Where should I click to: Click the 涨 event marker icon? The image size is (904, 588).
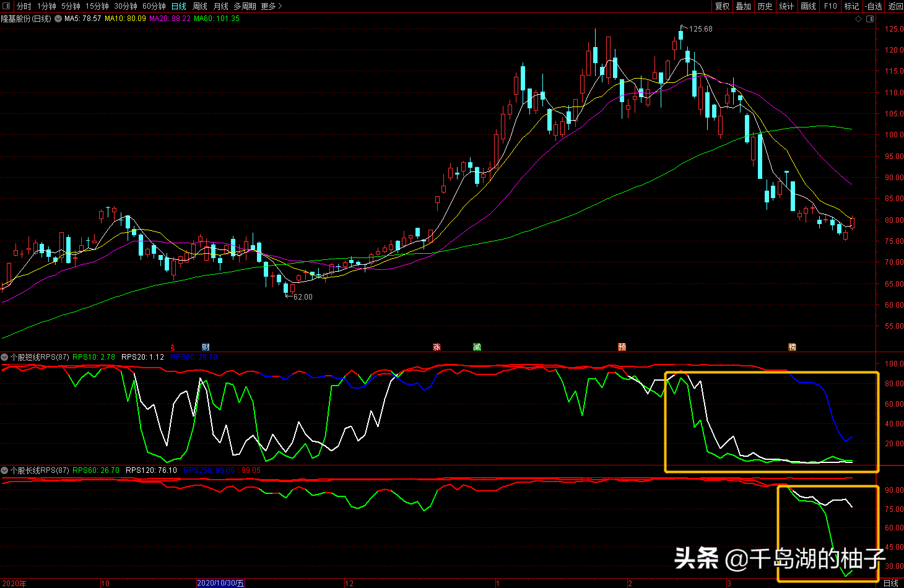437,347
